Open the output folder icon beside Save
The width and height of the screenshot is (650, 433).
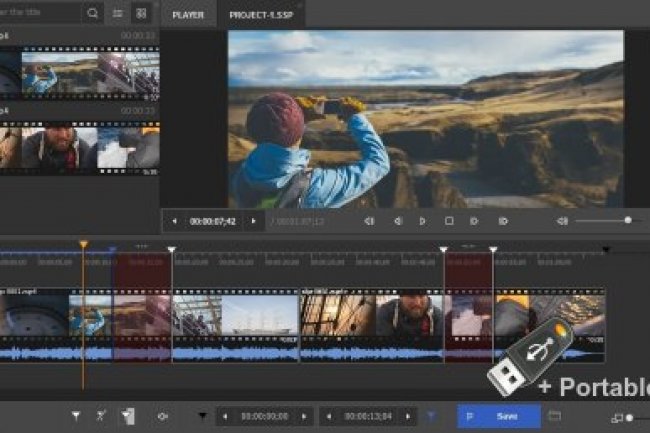[x=555, y=416]
